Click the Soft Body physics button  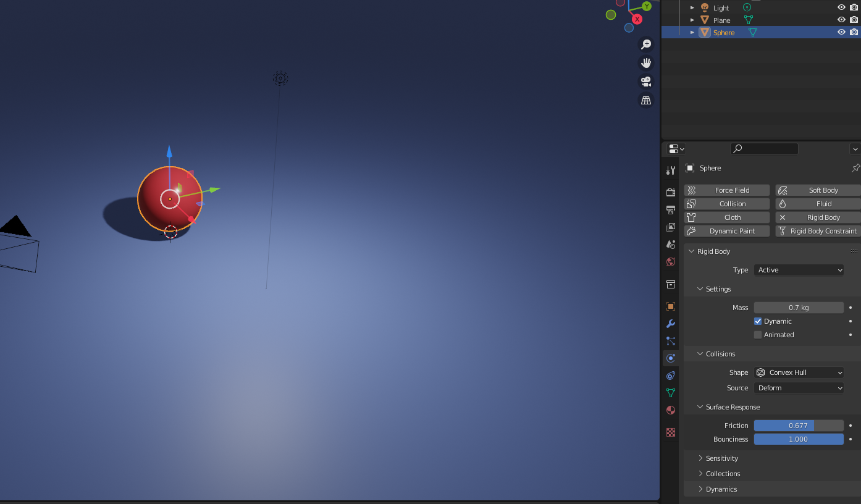click(x=818, y=190)
